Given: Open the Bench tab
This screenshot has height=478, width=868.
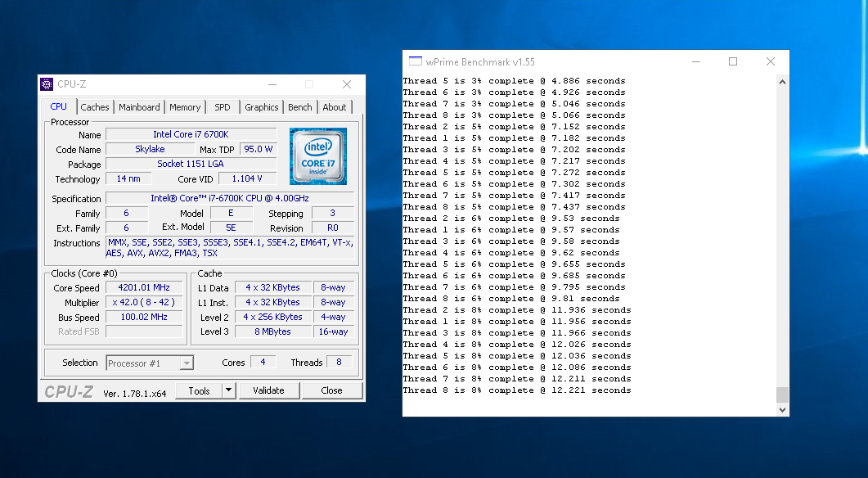Looking at the screenshot, I should click(300, 107).
